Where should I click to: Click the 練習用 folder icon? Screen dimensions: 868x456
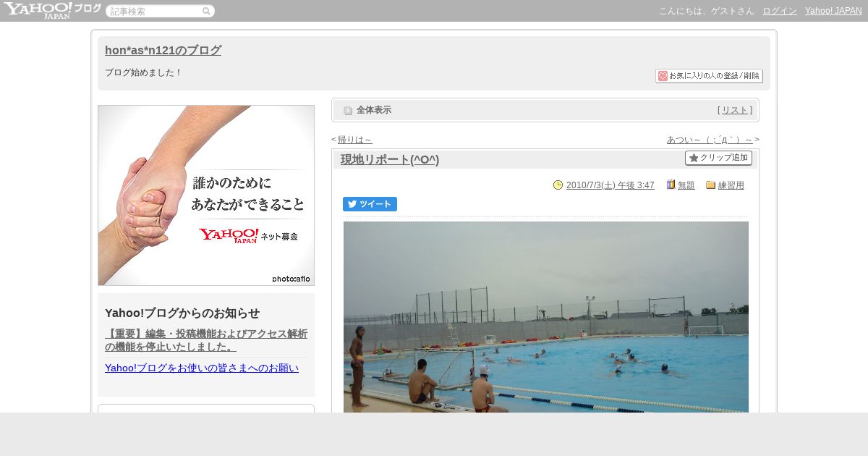710,185
